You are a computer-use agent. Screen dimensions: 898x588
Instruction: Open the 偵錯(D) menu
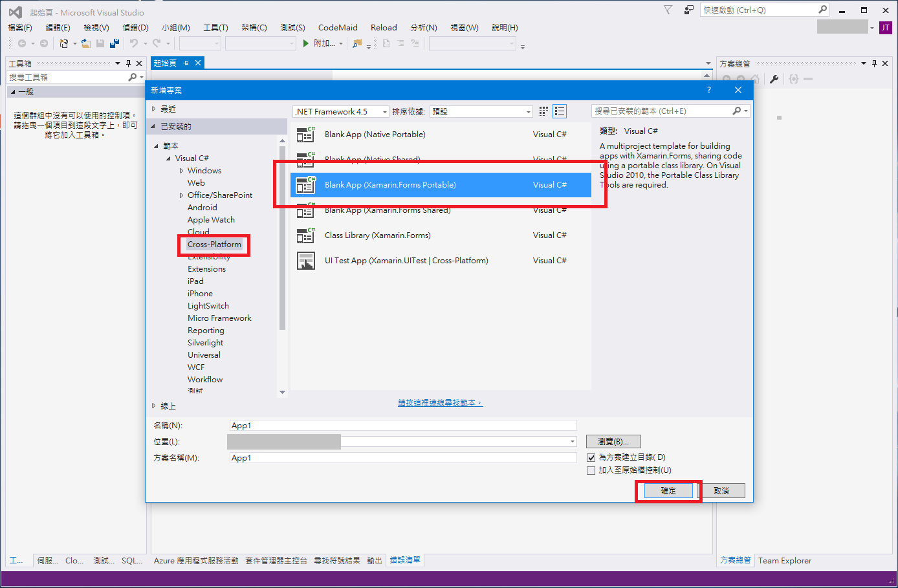(x=136, y=27)
